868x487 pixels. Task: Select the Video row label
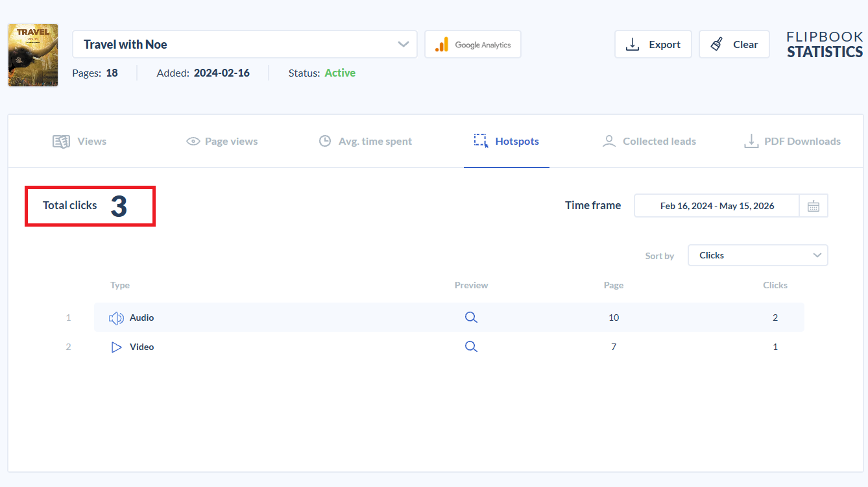(142, 347)
